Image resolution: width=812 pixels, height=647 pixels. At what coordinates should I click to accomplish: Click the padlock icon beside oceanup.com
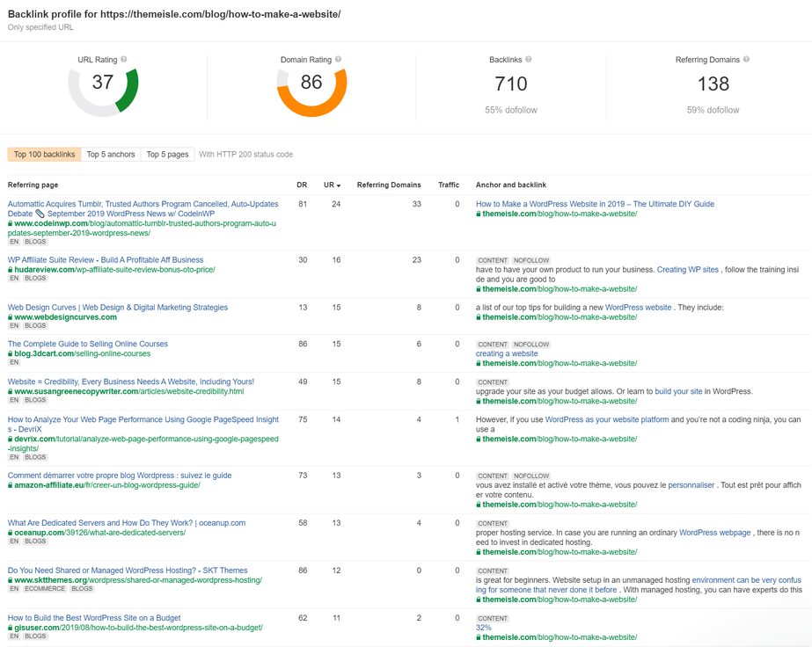11,533
